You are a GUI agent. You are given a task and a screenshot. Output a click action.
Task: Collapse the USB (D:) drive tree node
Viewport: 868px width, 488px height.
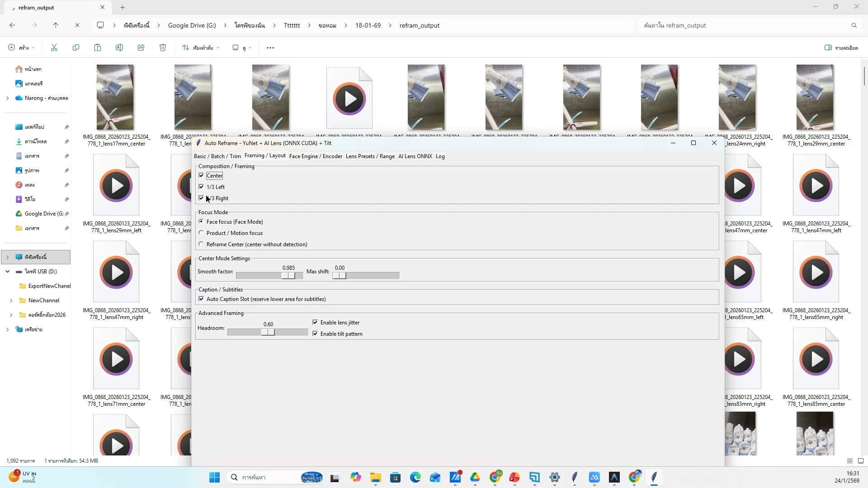click(x=7, y=272)
